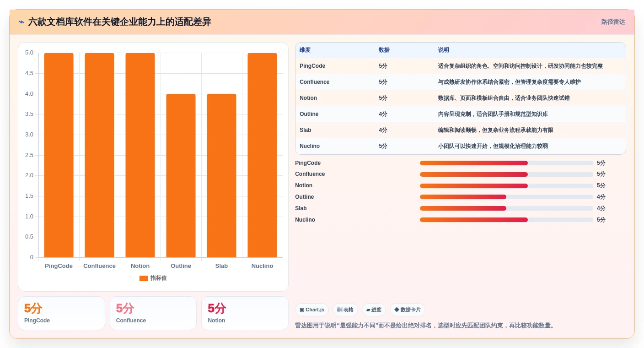Screen dimensions: 644x348
Task: Click the PingCode progress bar
Action: (x=506, y=163)
